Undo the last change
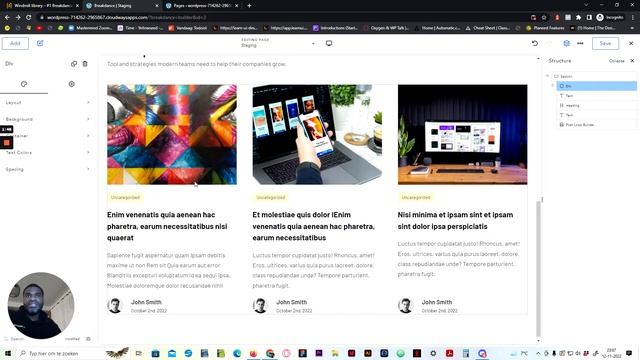The width and height of the screenshot is (640, 360). click(x=535, y=43)
